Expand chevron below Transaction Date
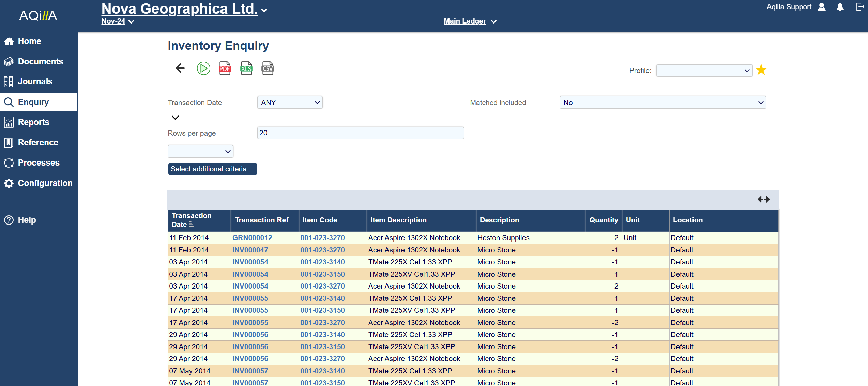This screenshot has width=868, height=386. [175, 118]
